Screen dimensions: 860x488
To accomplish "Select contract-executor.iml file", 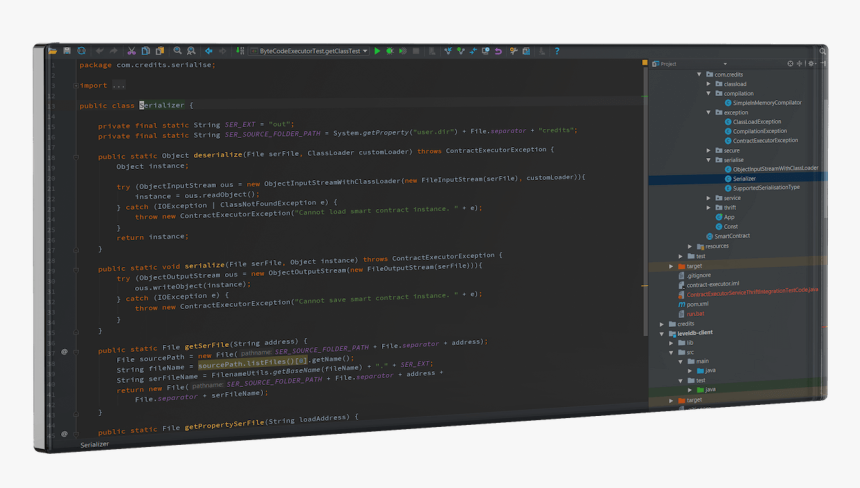I will (x=712, y=284).
